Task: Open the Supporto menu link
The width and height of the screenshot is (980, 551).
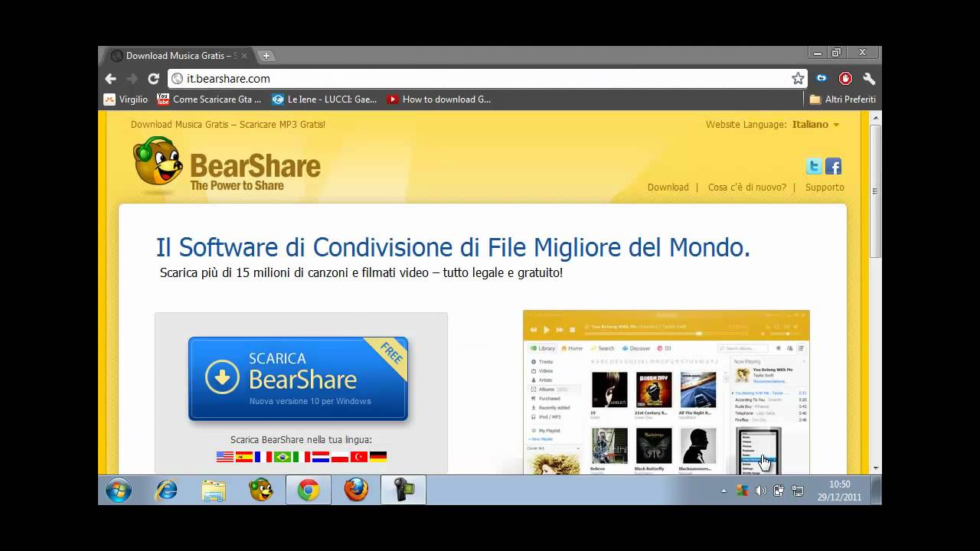Action: (x=825, y=187)
